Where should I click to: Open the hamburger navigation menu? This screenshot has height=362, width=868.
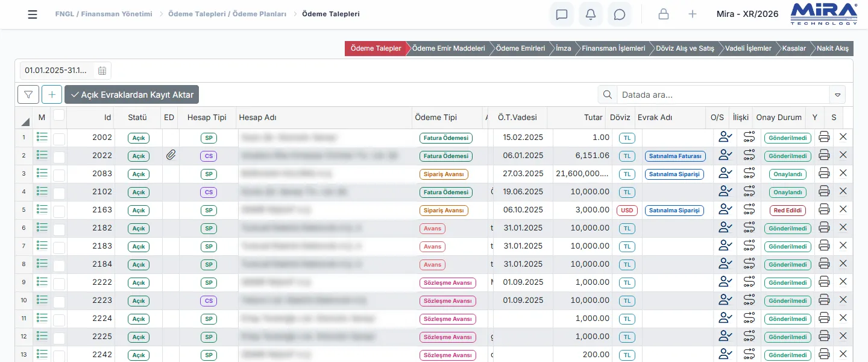pyautogui.click(x=33, y=14)
